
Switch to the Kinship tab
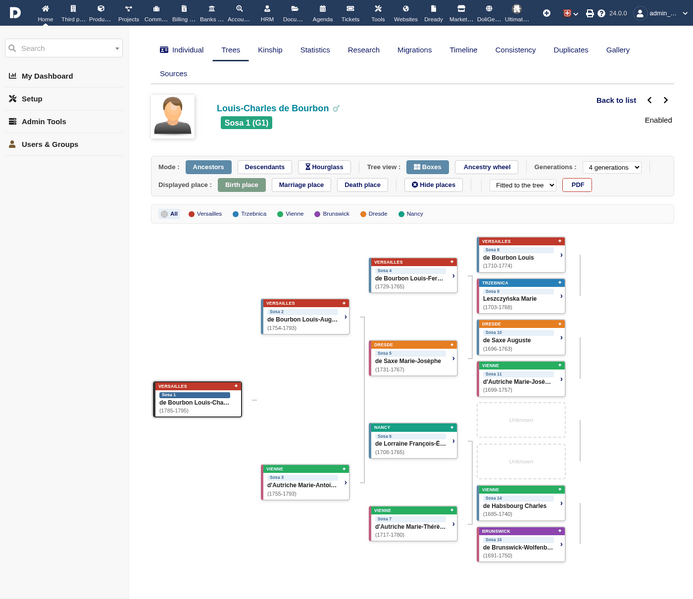pyautogui.click(x=270, y=50)
